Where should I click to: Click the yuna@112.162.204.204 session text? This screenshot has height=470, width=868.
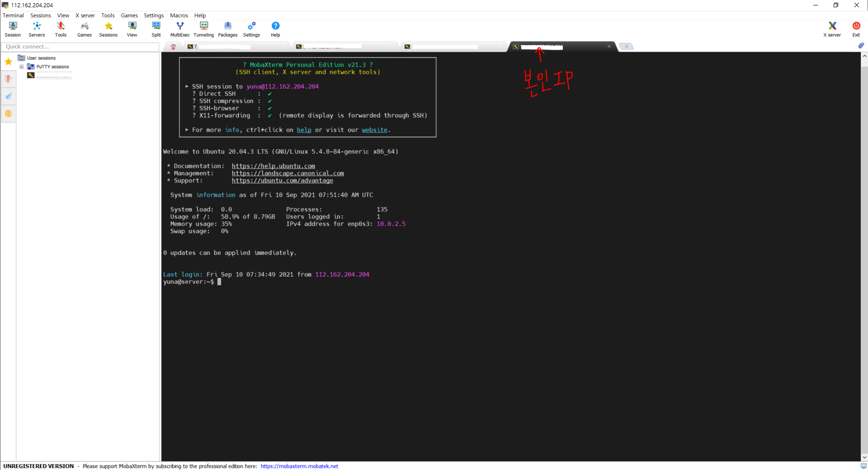pyautogui.click(x=282, y=86)
